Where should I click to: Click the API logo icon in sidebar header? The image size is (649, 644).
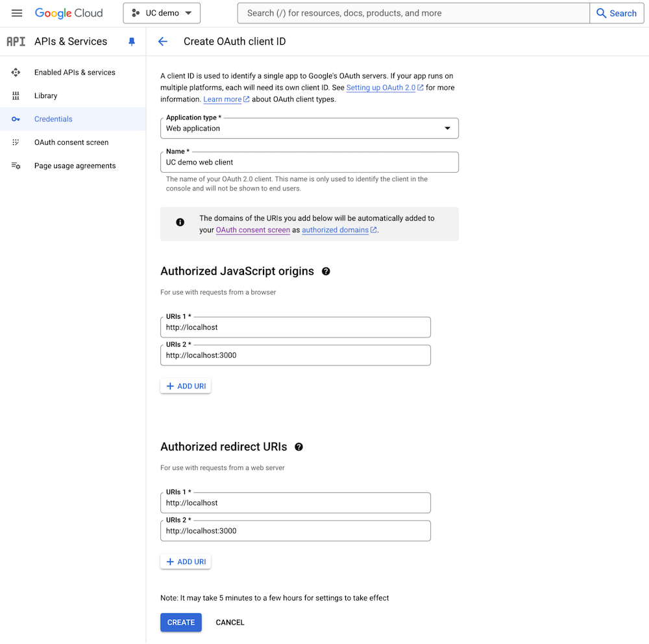tap(16, 42)
